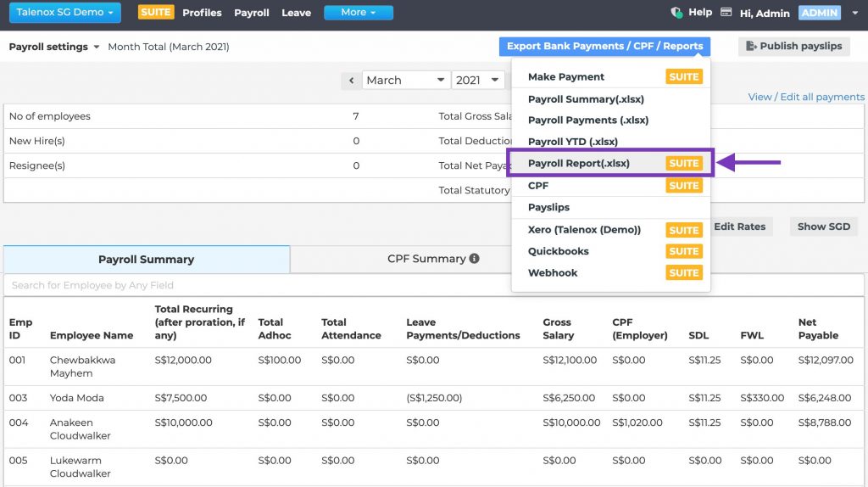This screenshot has height=487, width=868.
Task: Select Quickbooks export option
Action: (x=610, y=251)
